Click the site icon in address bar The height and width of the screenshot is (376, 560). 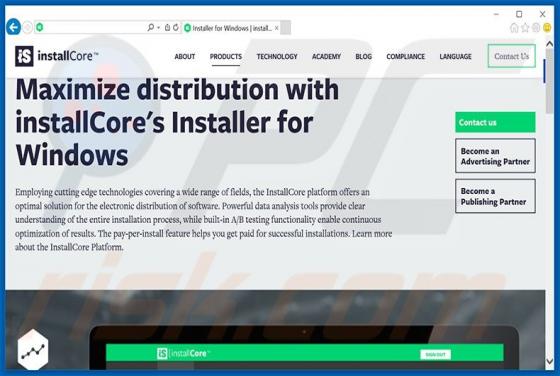point(40,27)
